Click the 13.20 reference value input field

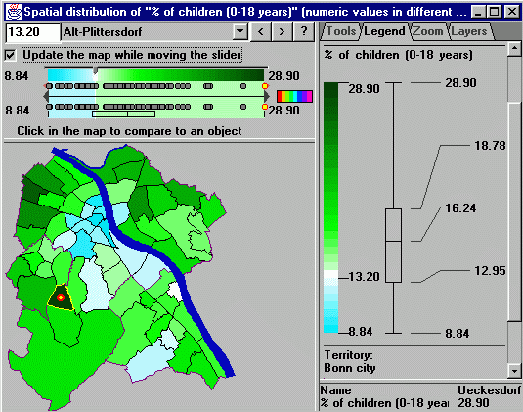coord(33,32)
